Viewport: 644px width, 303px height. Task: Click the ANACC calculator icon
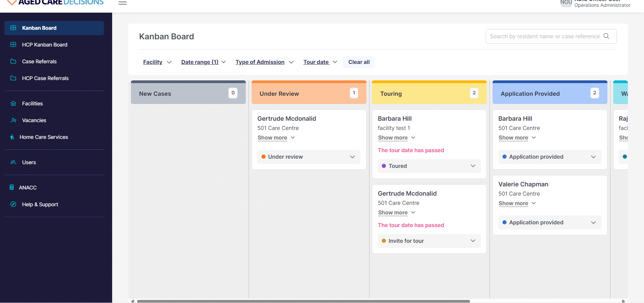click(x=12, y=187)
